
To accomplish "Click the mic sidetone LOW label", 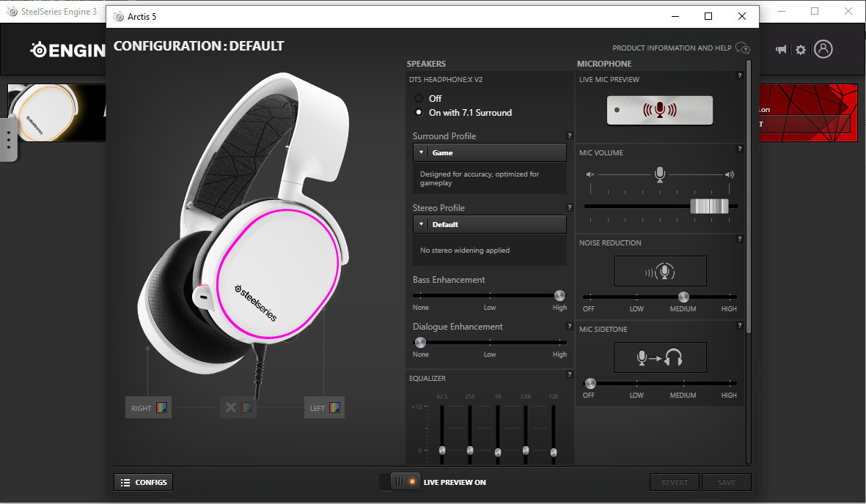I will (636, 396).
